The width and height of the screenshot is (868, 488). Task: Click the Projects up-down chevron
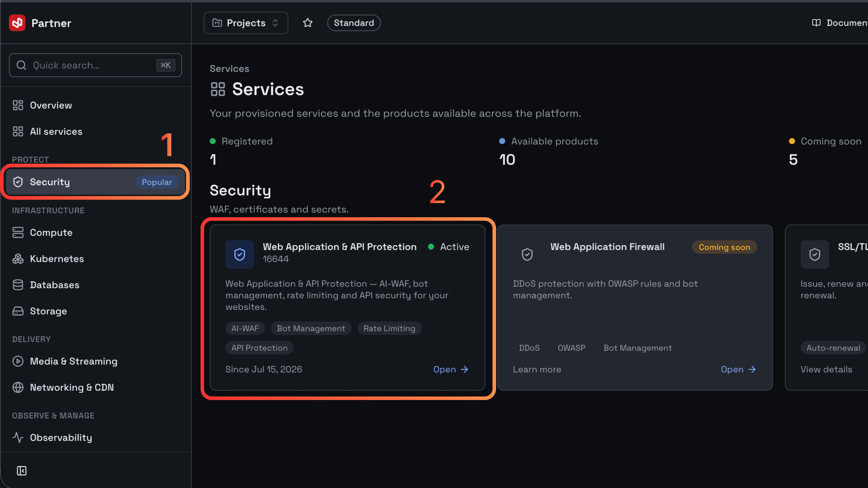[x=275, y=23]
